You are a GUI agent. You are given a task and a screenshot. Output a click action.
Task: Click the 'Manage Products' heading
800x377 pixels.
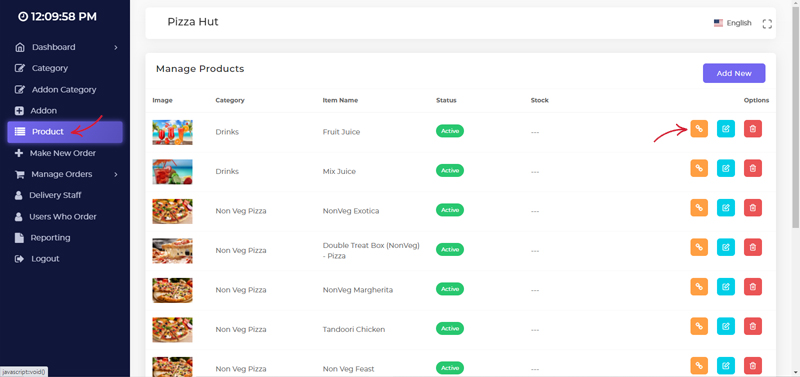pos(200,69)
